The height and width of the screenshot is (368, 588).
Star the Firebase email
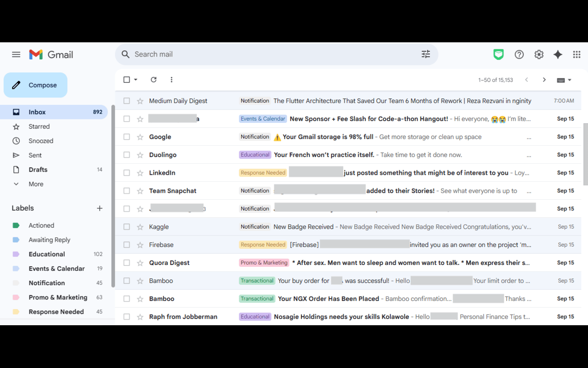pos(140,244)
